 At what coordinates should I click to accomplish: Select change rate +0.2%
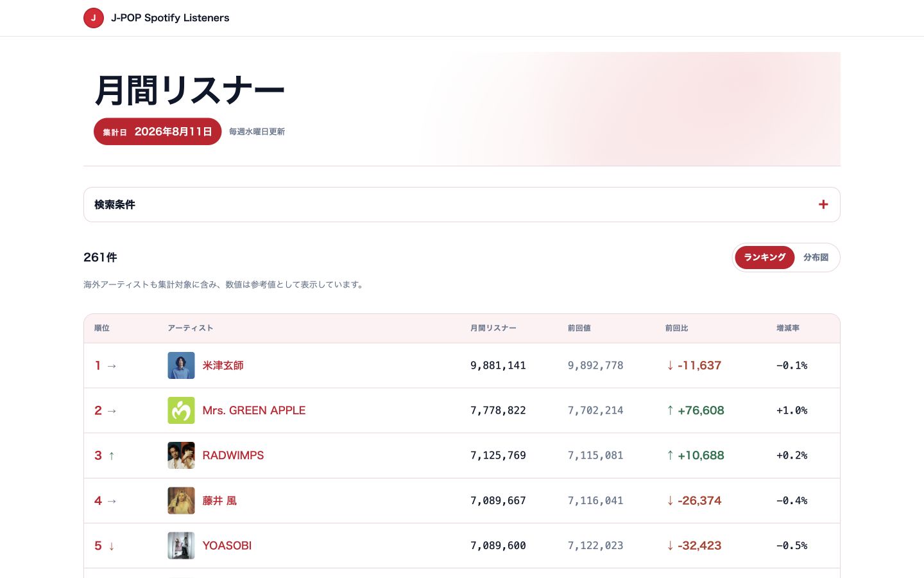792,455
